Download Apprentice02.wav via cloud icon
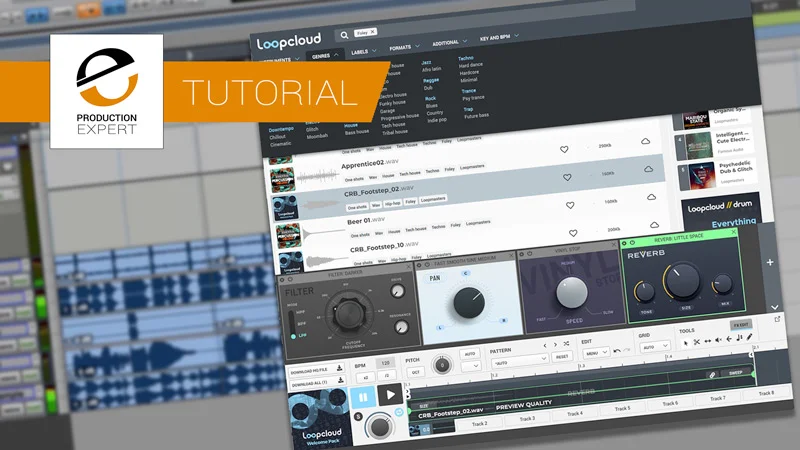The image size is (800, 450). [645, 141]
